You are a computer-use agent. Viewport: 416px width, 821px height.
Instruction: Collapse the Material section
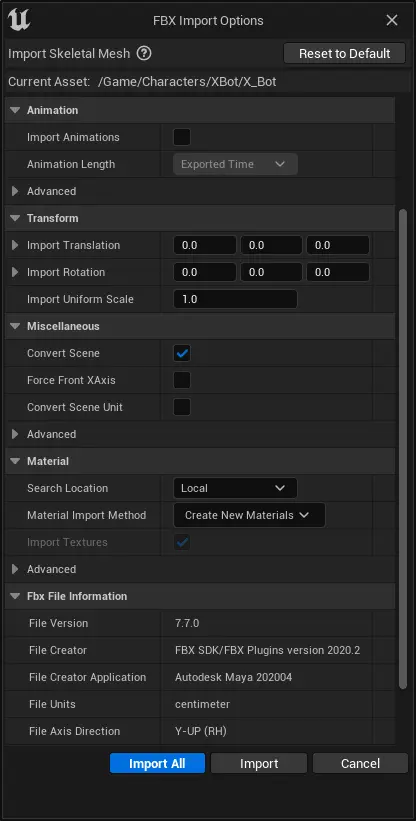[15, 461]
